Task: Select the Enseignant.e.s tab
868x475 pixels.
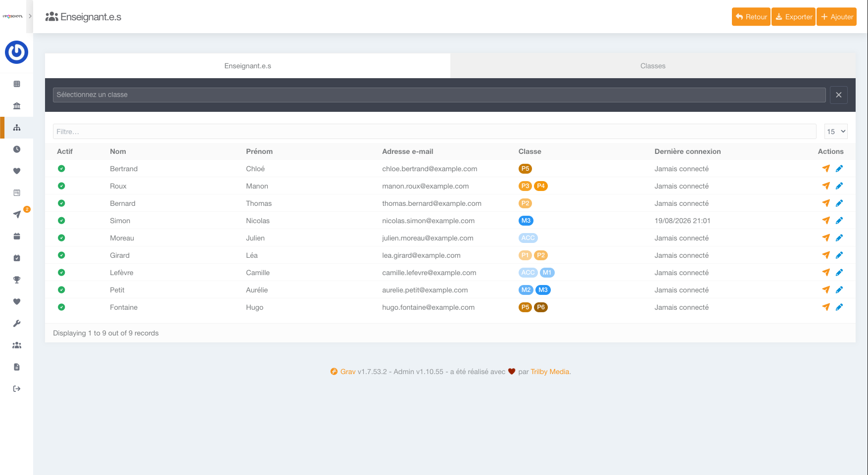Action: pyautogui.click(x=247, y=66)
